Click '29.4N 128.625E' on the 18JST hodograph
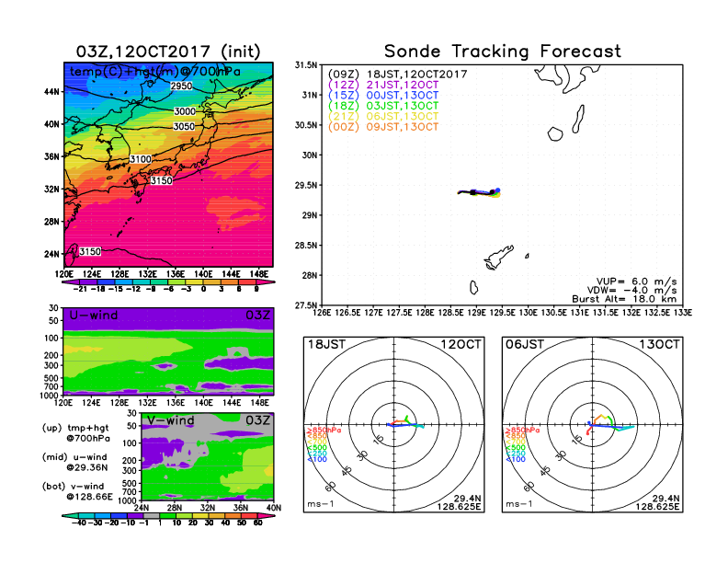This screenshot has width=728, height=563. pos(459,502)
